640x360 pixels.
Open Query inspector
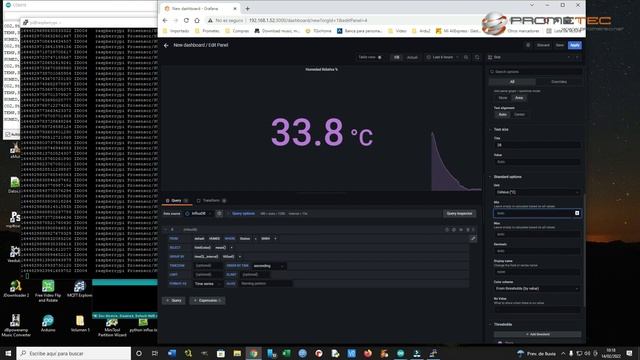(459, 213)
